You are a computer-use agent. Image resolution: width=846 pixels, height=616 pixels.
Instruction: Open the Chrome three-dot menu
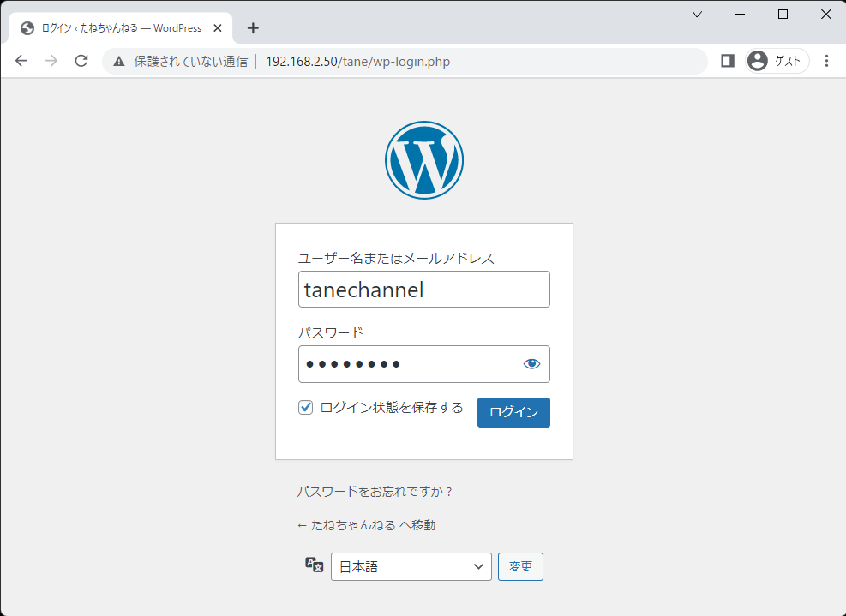[826, 61]
